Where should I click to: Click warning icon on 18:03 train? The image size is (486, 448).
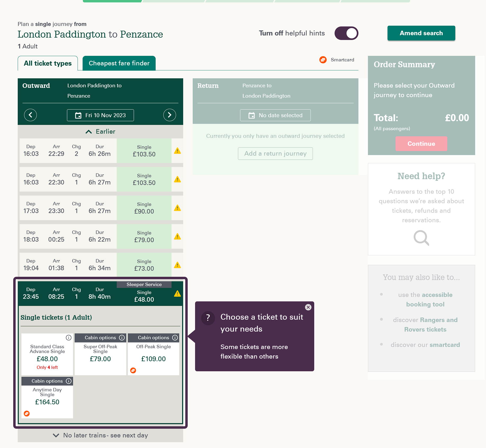pyautogui.click(x=177, y=237)
